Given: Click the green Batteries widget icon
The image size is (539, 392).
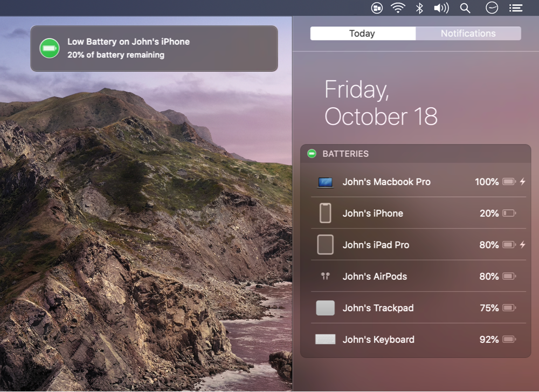Looking at the screenshot, I should [x=312, y=154].
